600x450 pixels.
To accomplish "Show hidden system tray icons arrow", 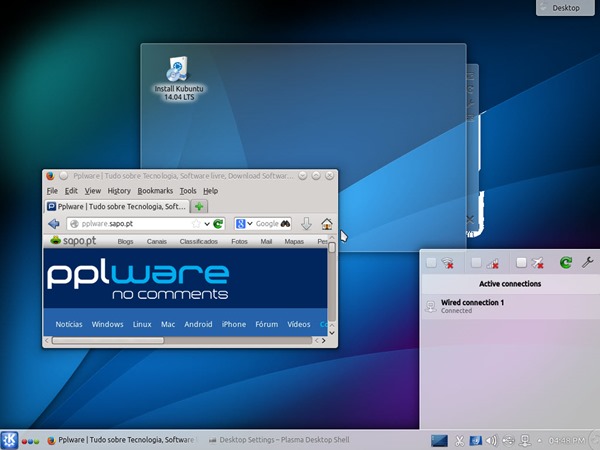I will pyautogui.click(x=540, y=441).
